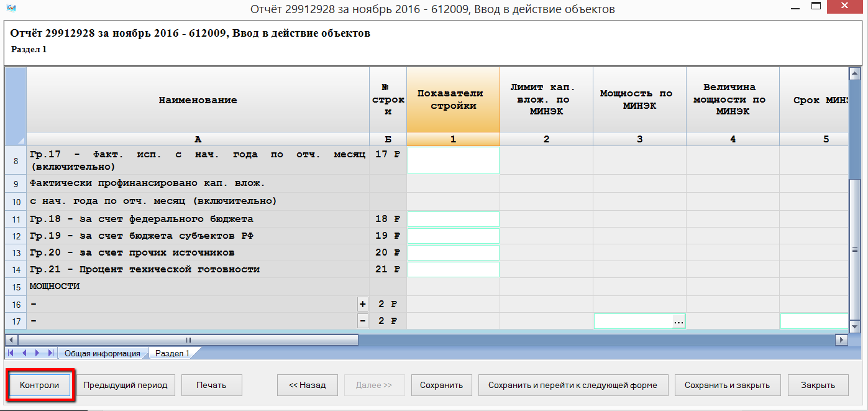Click the Гр.20 other sources input cell
The width and height of the screenshot is (868, 411).
pyautogui.click(x=454, y=252)
